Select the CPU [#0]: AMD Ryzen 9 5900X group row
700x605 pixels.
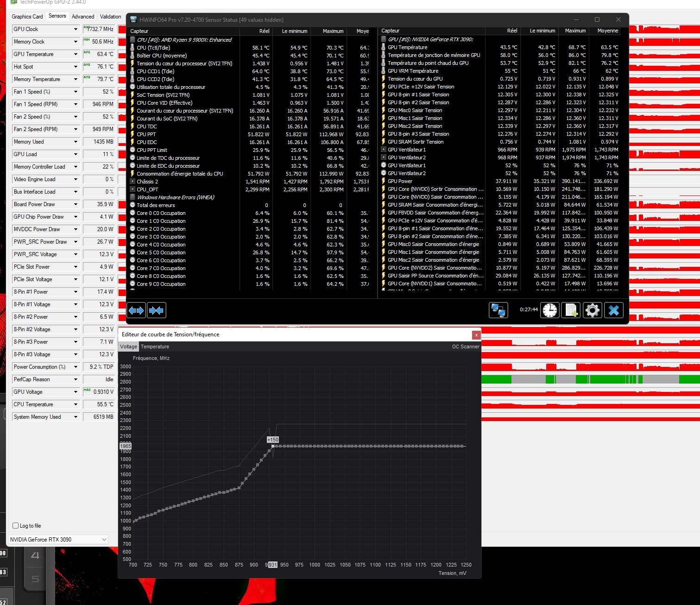point(249,40)
